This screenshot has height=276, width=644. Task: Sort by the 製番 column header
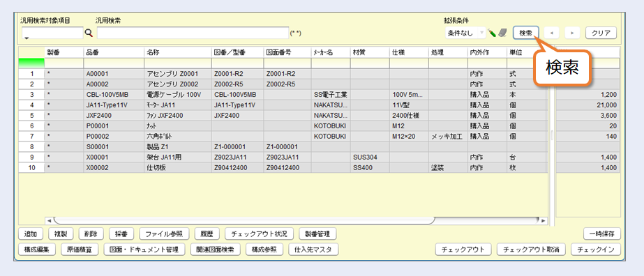64,52
